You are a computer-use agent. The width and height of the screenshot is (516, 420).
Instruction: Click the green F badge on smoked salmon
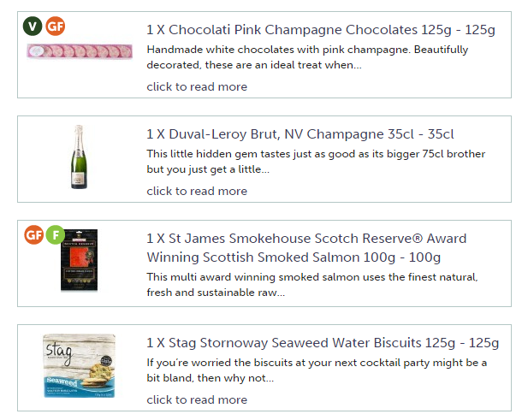tap(56, 234)
